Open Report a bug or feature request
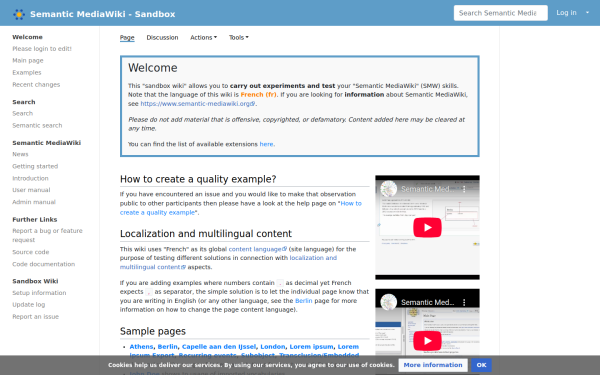 pyautogui.click(x=47, y=235)
